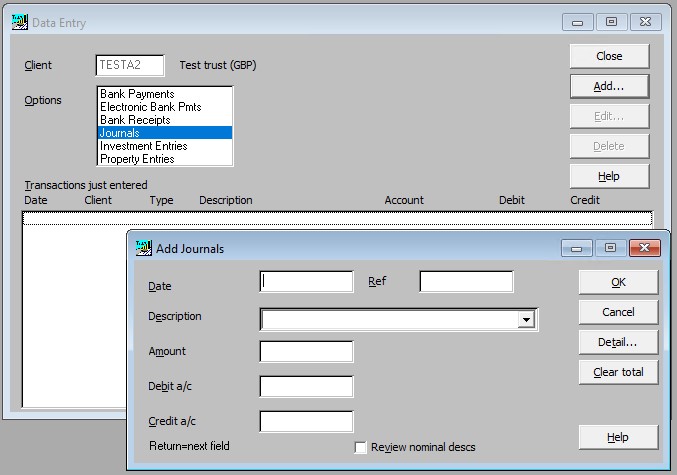Screen dimensions: 677x475
Task: Close the Add Journals dialog window
Action: point(645,248)
